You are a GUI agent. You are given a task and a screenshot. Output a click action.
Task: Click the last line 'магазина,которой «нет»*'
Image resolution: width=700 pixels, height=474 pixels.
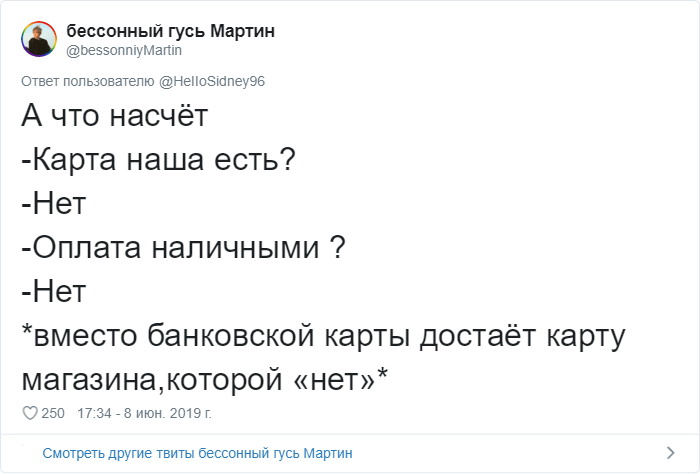(x=204, y=379)
